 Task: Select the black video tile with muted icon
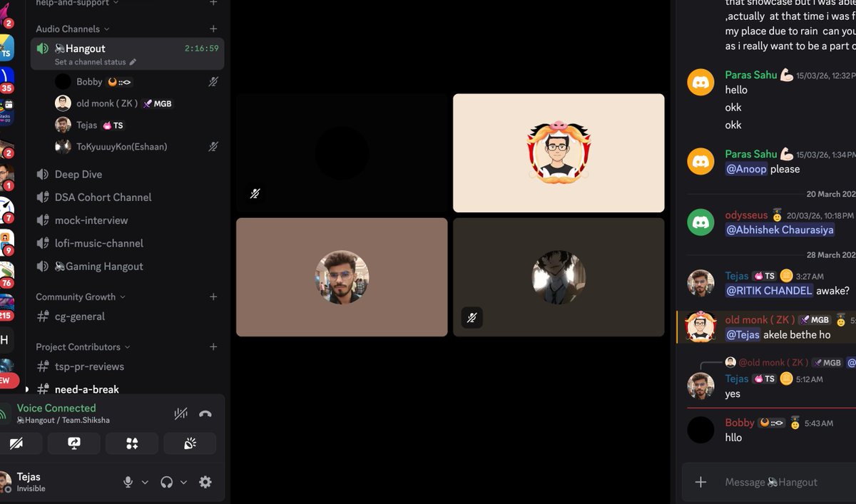[342, 153]
